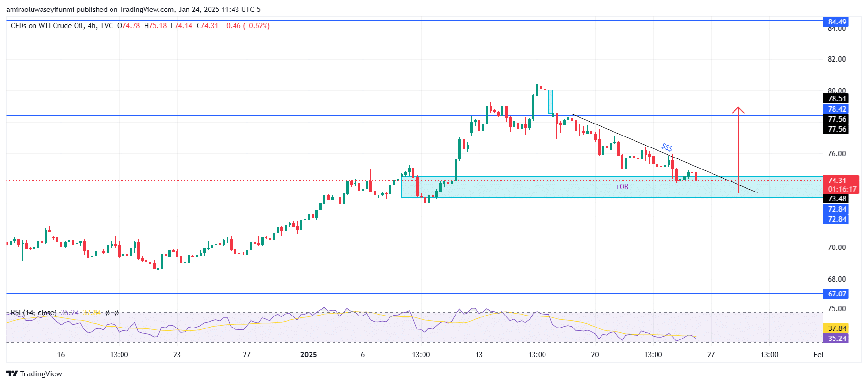Click the 68.00 price axis label
The image size is (868, 384).
(836, 279)
